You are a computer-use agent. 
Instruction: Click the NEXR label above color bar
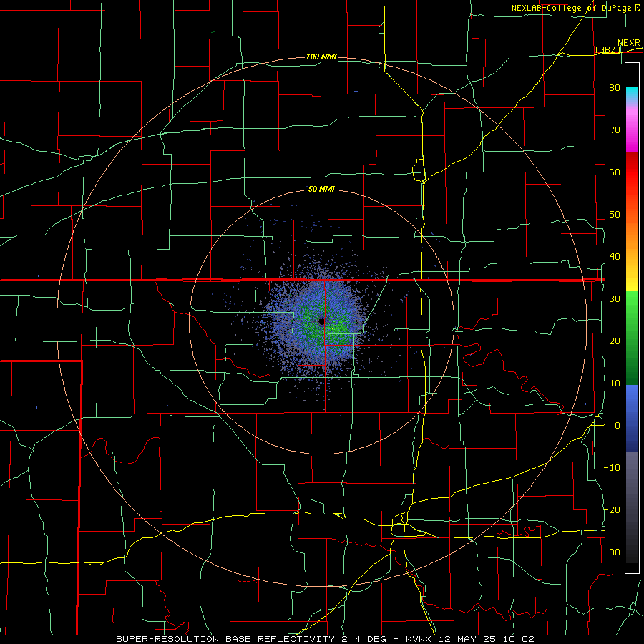pos(629,43)
